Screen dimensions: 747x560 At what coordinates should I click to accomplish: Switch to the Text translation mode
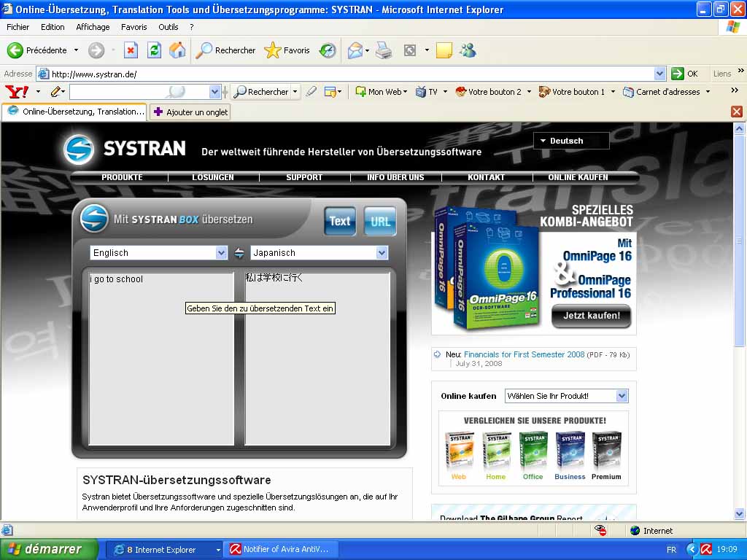pos(340,221)
